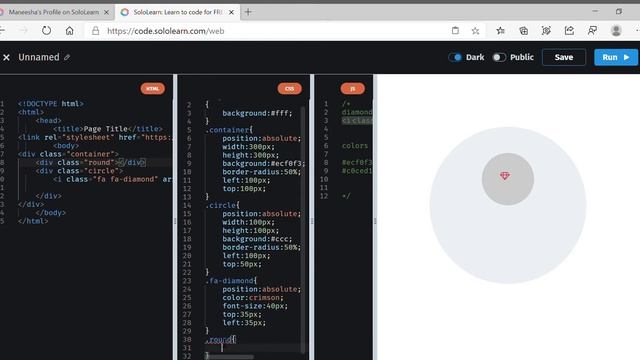This screenshot has height=360, width=640.
Task: Close the SoloLearn Learn to code tab
Action: (231, 12)
